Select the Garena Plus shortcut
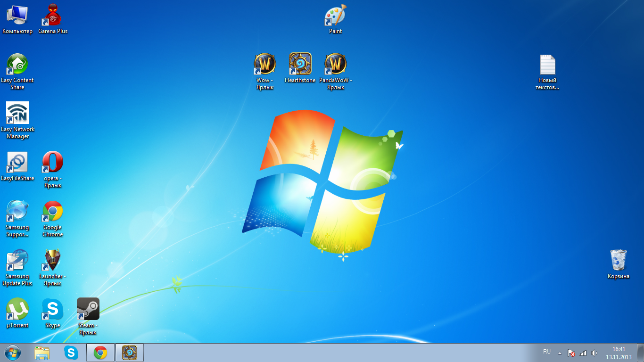644x362 pixels. pyautogui.click(x=53, y=19)
